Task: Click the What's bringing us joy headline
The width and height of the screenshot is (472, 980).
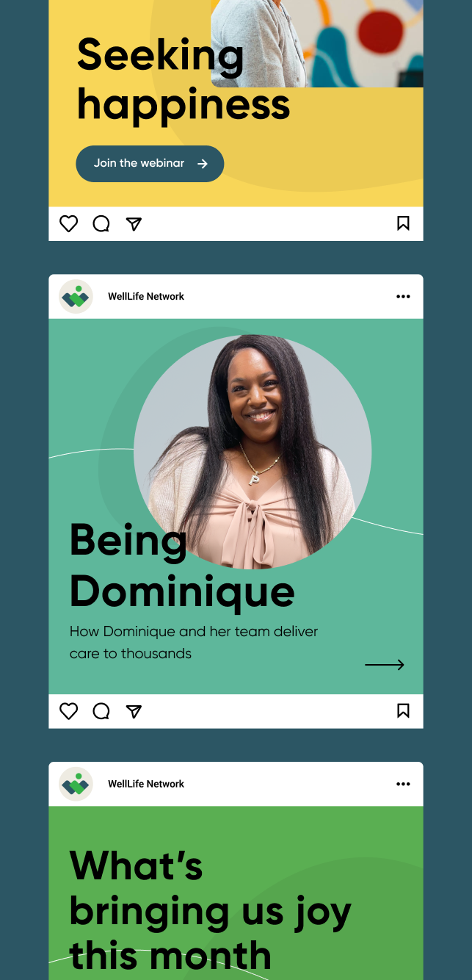Action: click(x=210, y=911)
